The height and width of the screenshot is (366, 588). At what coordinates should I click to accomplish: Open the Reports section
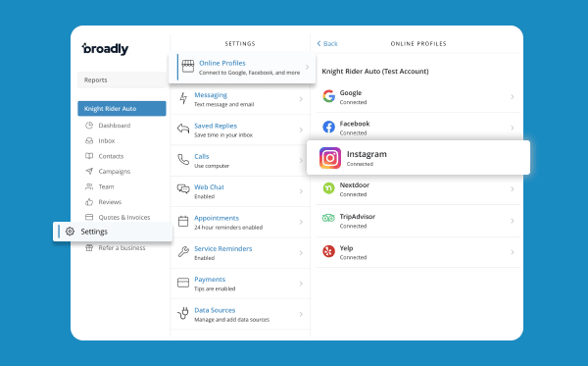point(122,79)
